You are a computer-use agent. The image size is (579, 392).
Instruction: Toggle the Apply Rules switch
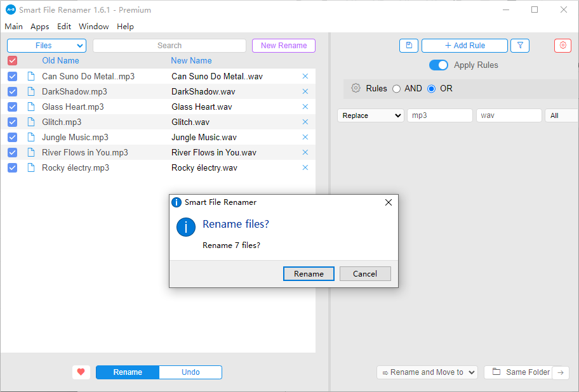[x=439, y=65]
